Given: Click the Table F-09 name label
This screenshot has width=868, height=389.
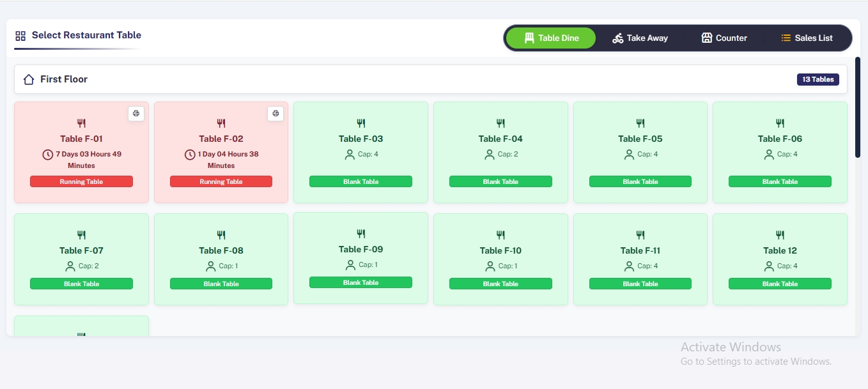Looking at the screenshot, I should tap(361, 249).
